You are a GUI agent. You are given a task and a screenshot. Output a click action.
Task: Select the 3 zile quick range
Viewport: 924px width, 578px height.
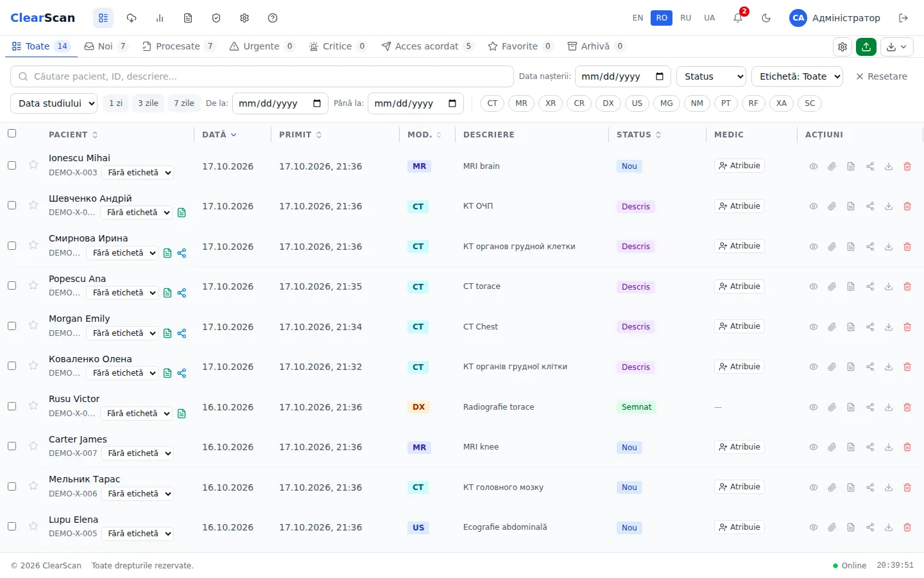[x=148, y=103]
